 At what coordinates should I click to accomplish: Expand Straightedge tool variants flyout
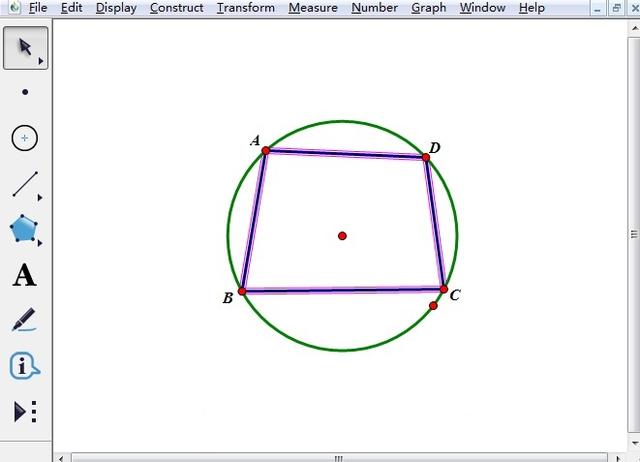[40, 198]
